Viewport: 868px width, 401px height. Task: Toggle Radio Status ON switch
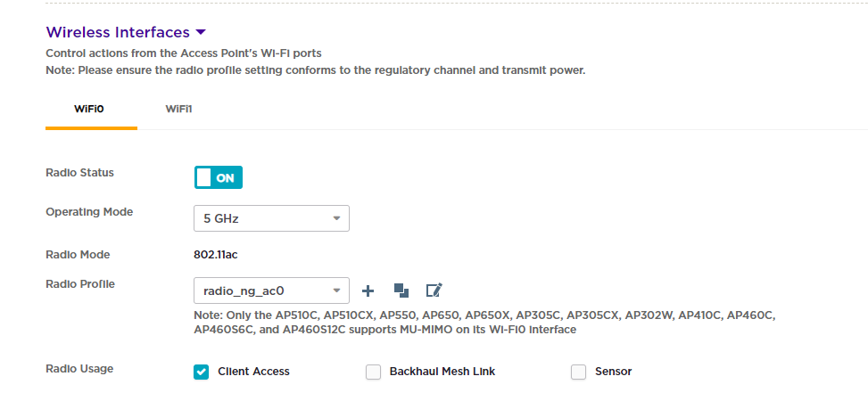pyautogui.click(x=219, y=177)
